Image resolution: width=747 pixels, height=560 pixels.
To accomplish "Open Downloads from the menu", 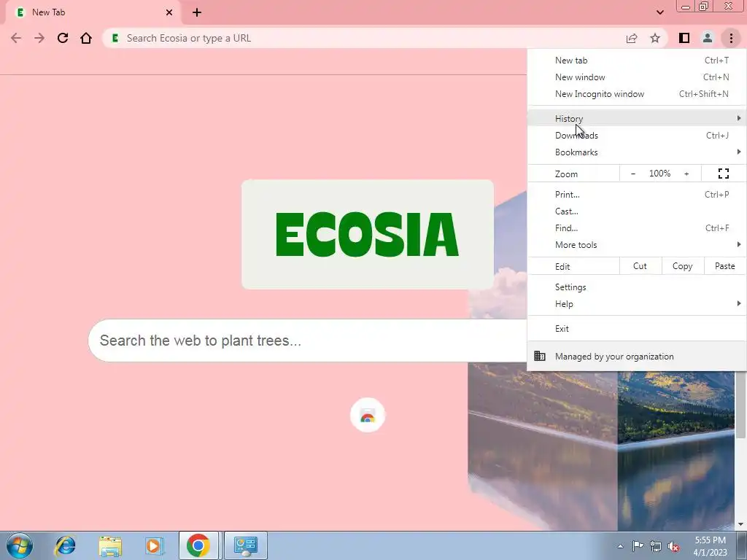I will pos(636,135).
